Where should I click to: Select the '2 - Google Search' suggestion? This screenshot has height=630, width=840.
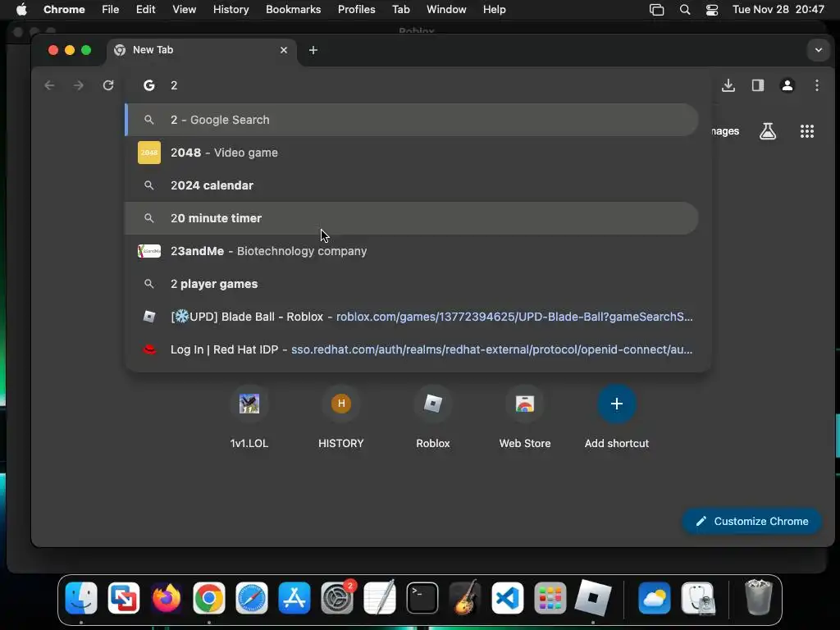point(412,120)
